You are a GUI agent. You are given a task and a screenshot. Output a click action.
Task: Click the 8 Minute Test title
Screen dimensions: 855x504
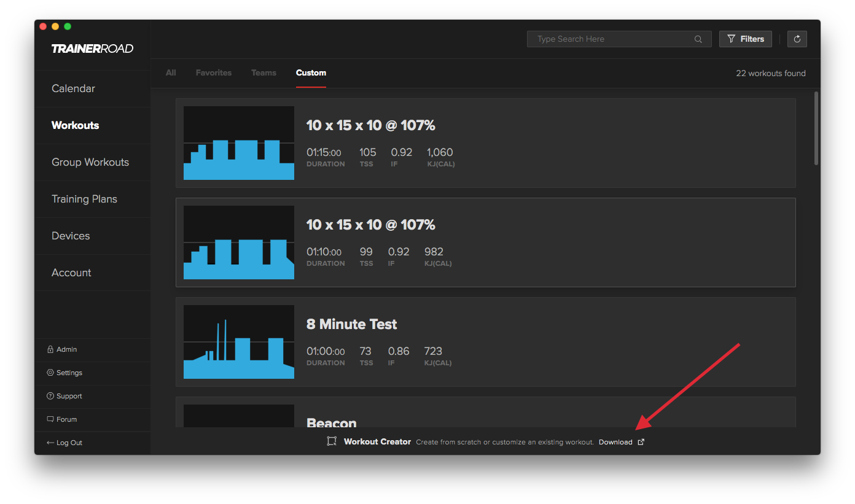(x=352, y=324)
